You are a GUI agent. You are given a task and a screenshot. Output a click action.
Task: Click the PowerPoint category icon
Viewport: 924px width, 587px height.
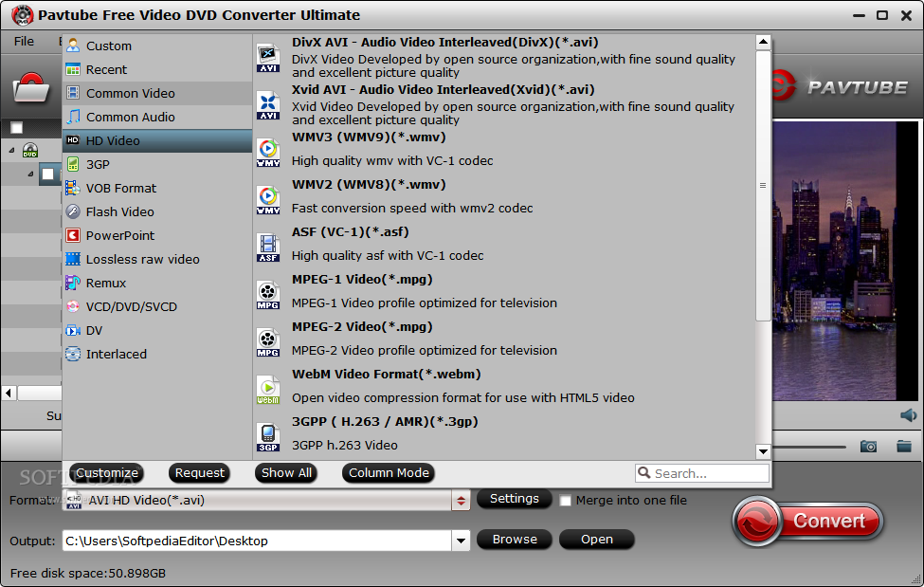[x=73, y=235]
